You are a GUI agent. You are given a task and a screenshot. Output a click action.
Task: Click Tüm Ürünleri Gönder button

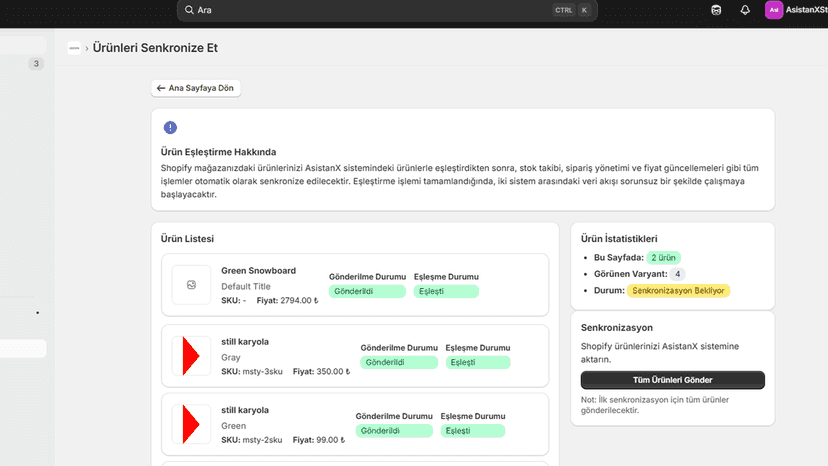click(672, 380)
